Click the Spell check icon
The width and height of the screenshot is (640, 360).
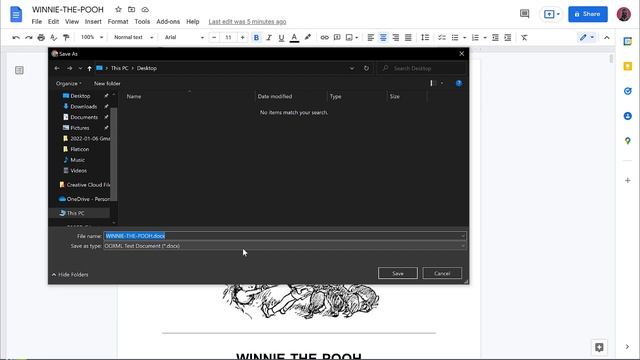click(53, 38)
